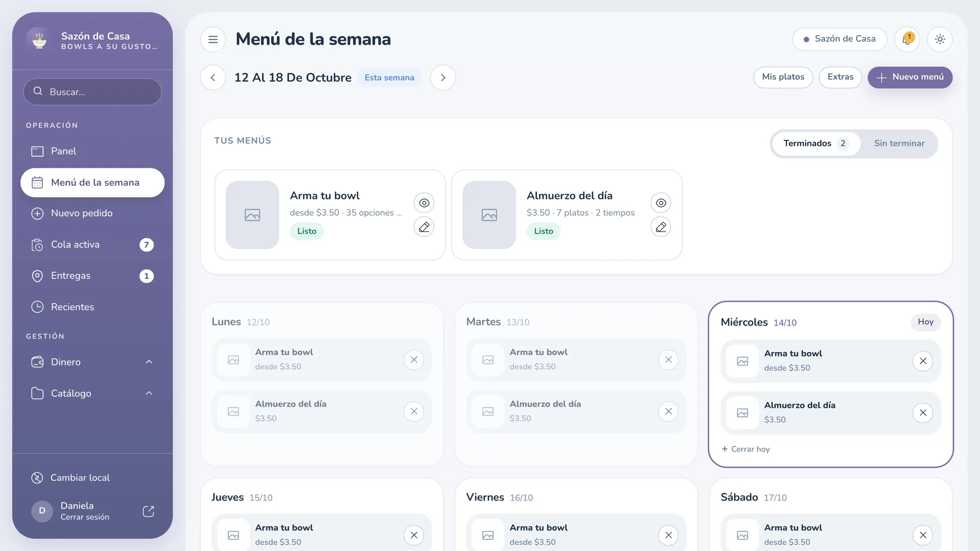Screen dimensions: 980x551
Task: Click the Cerrar hoy link
Action: click(746, 449)
